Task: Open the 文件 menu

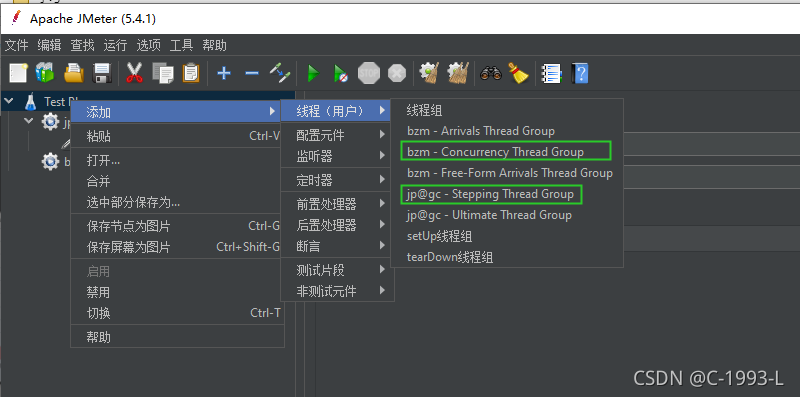Action: 16,45
